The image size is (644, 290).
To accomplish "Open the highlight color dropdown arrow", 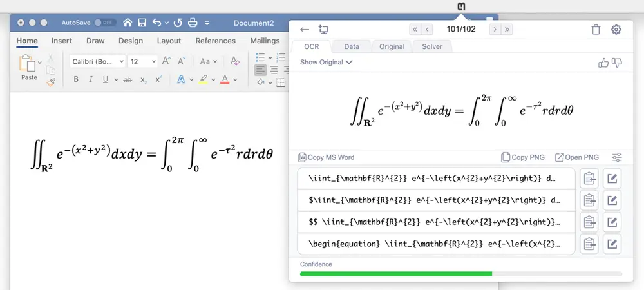I will (213, 80).
